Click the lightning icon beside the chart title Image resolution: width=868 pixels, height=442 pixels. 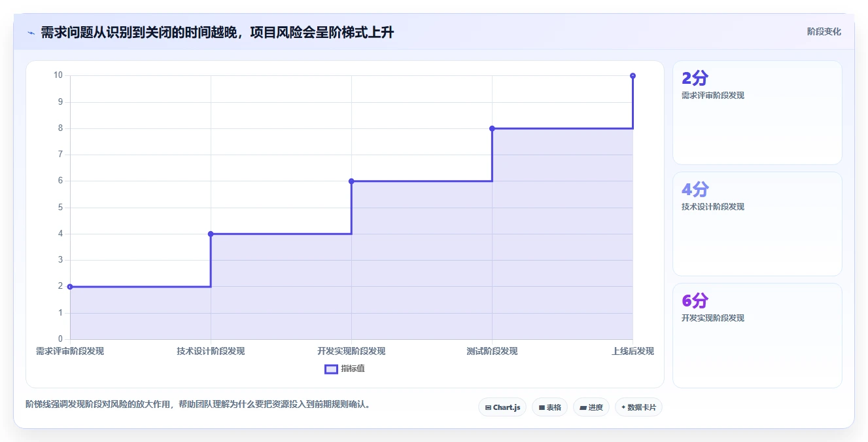(x=31, y=33)
